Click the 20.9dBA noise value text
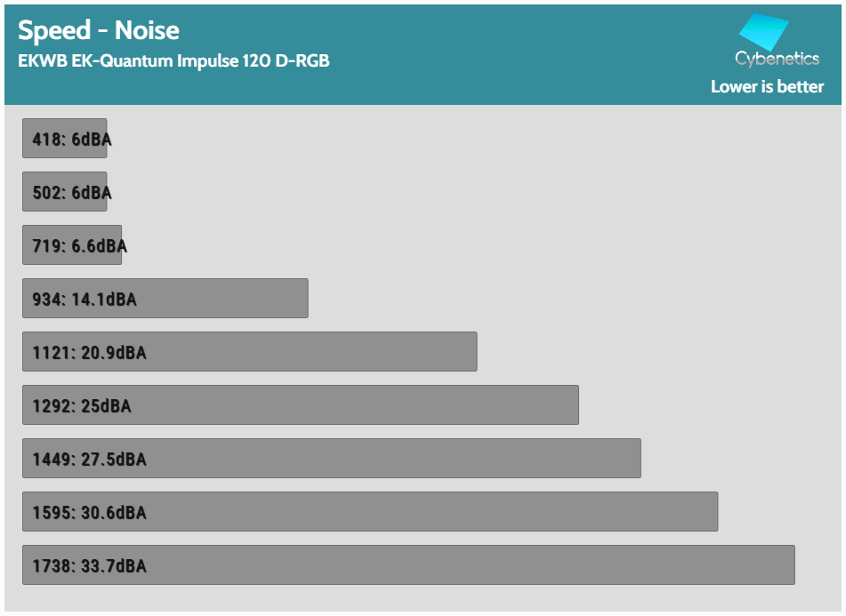Screen dimensions: 846x616 coord(114,353)
